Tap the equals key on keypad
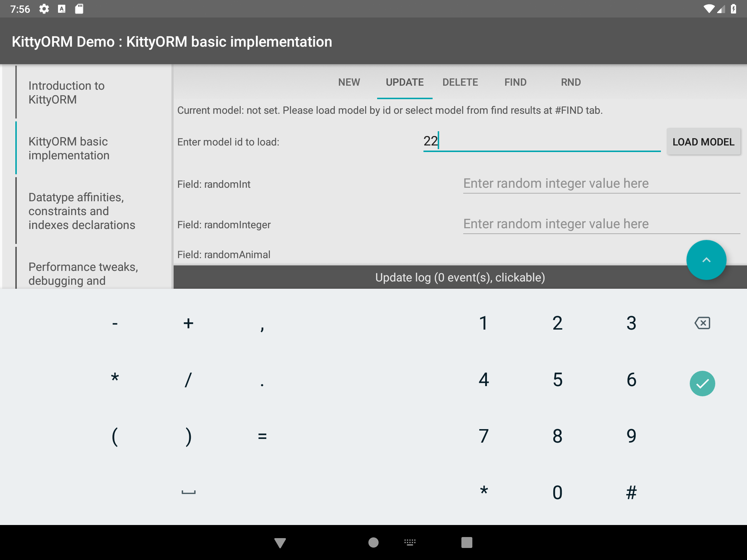The image size is (747, 560). click(262, 436)
